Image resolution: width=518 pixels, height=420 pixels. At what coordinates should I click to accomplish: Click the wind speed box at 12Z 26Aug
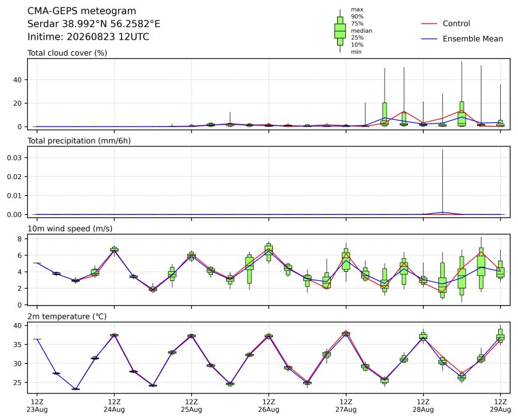(269, 251)
